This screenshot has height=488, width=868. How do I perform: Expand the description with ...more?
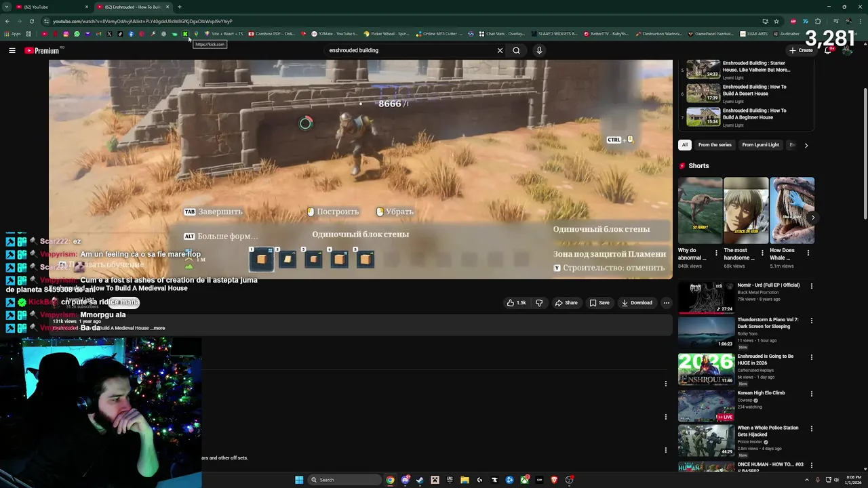(158, 328)
